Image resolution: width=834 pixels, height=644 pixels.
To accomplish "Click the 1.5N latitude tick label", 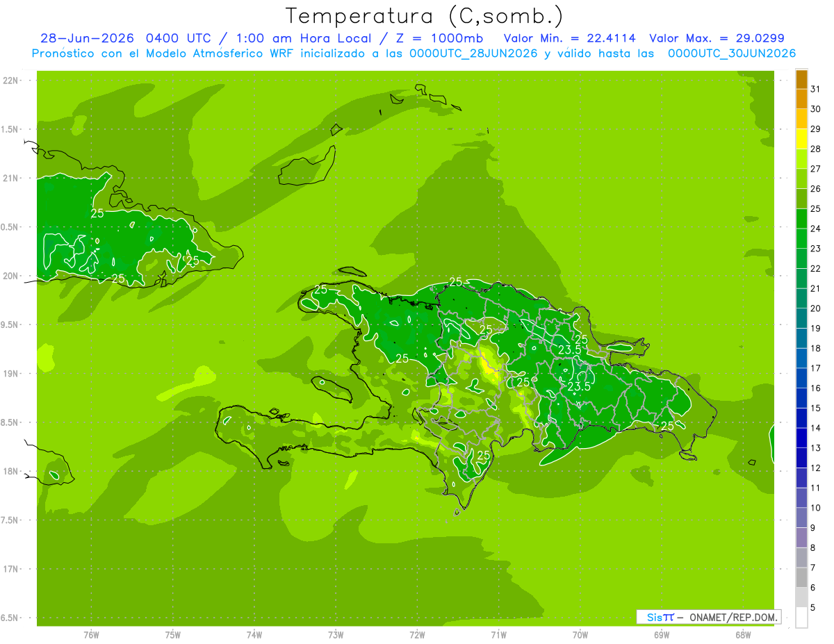I will click(11, 129).
